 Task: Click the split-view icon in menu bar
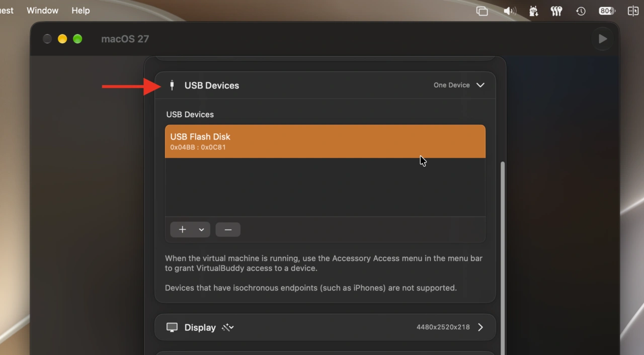click(x=633, y=11)
